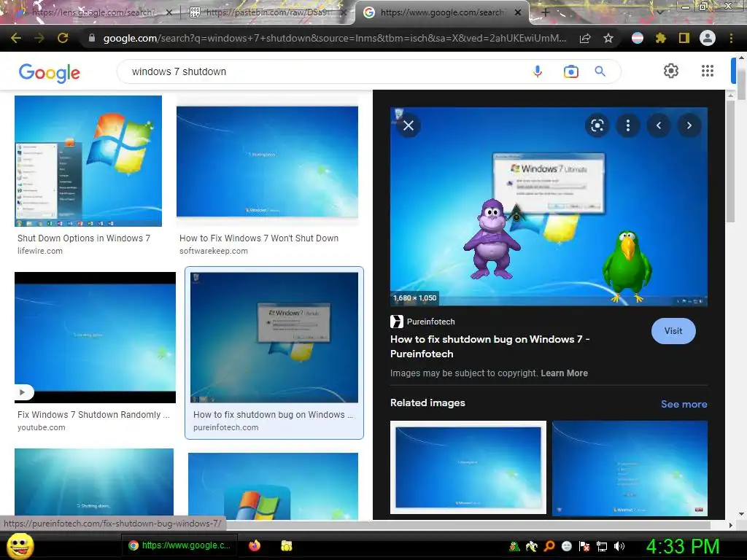Image resolution: width=747 pixels, height=560 pixels.
Task: Click the lifewire.com source text
Action: (40, 251)
